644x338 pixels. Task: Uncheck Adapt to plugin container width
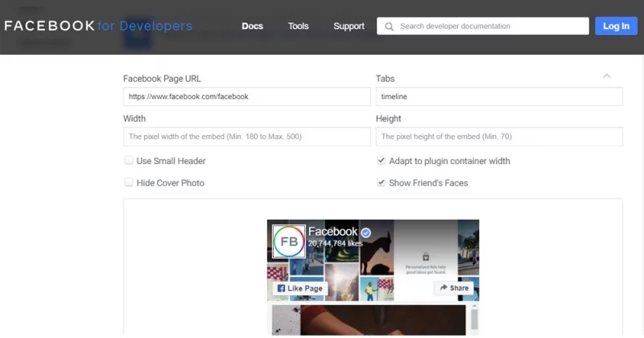click(382, 161)
